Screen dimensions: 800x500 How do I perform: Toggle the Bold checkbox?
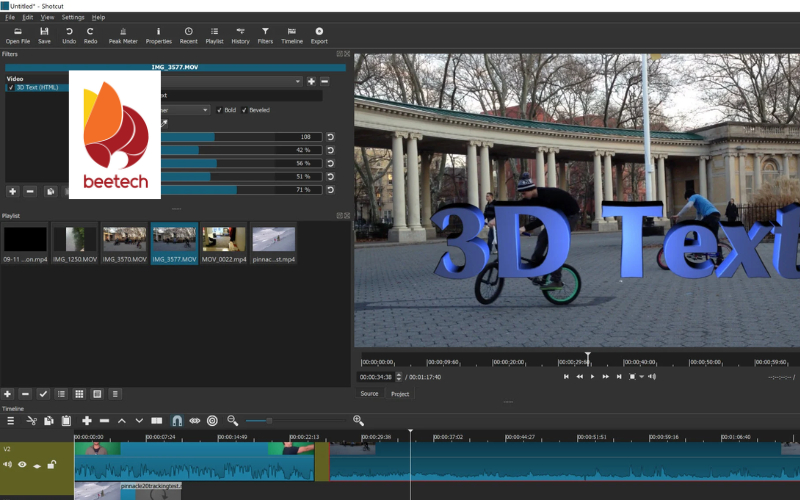coord(219,110)
